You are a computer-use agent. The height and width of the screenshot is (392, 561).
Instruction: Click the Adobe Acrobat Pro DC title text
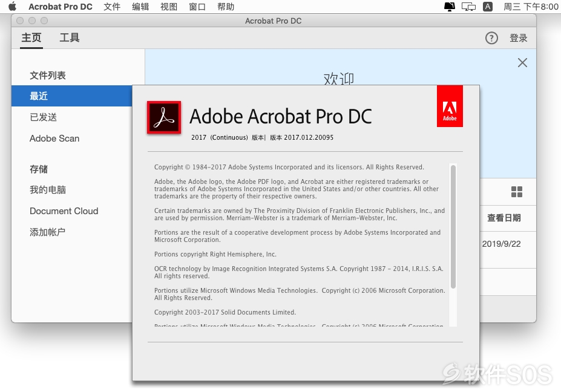pyautogui.click(x=281, y=116)
